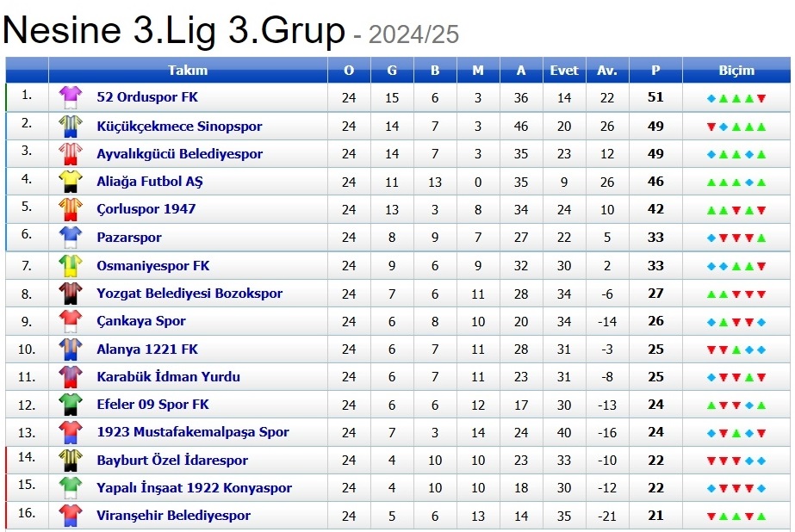Screen dimensions: 795x532
Task: Select the Karabük İdman Yurdu team link
Action: 168,377
